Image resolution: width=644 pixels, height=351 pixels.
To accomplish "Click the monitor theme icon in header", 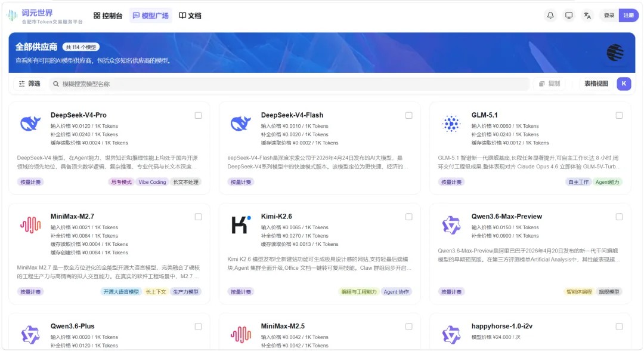I will coord(569,16).
